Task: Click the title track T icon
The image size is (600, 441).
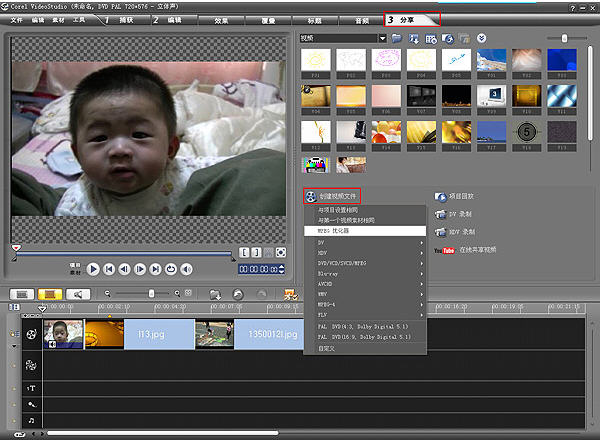Action: (x=31, y=386)
